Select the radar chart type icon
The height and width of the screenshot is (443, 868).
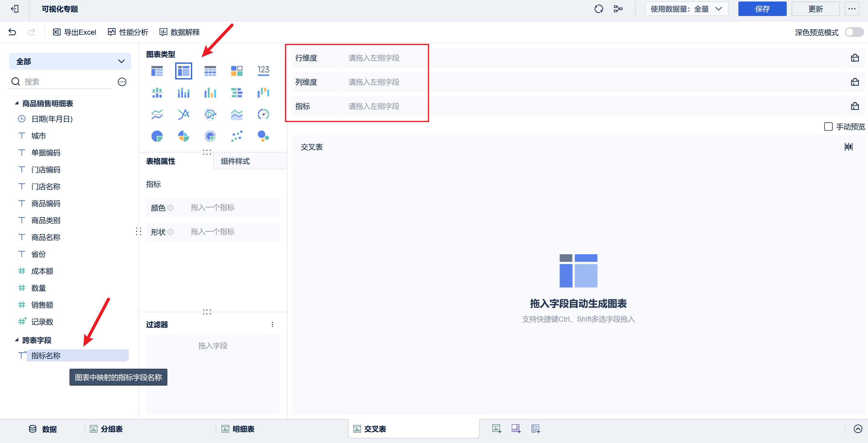(210, 114)
